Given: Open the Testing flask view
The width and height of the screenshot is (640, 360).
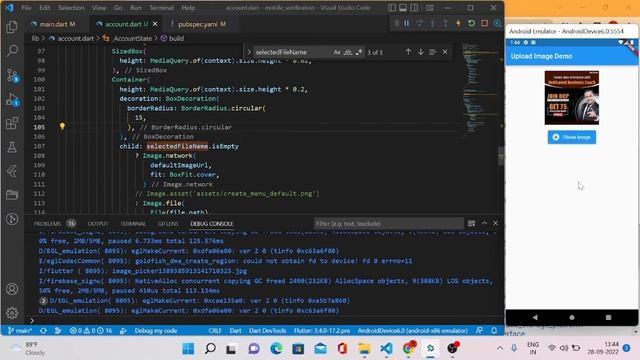Looking at the screenshot, I should coord(12,147).
